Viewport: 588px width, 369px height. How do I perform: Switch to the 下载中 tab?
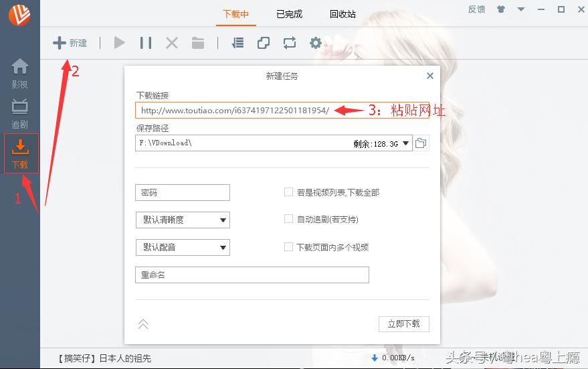236,14
